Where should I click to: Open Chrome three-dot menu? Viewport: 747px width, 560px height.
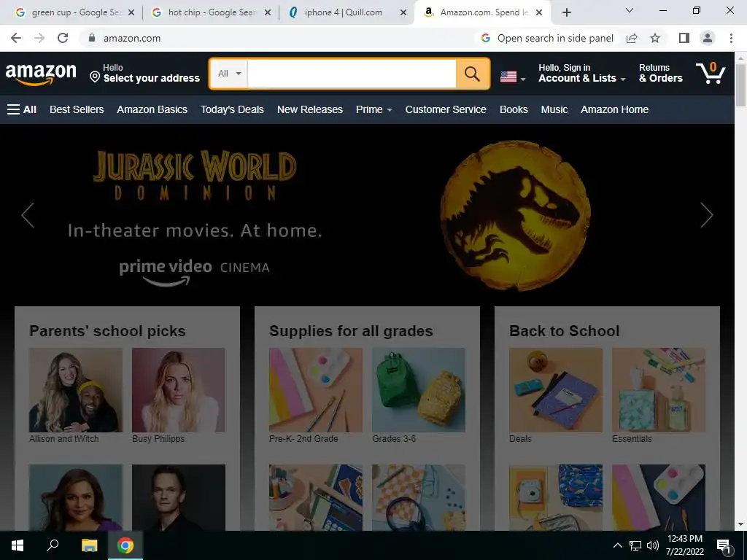[x=731, y=38]
